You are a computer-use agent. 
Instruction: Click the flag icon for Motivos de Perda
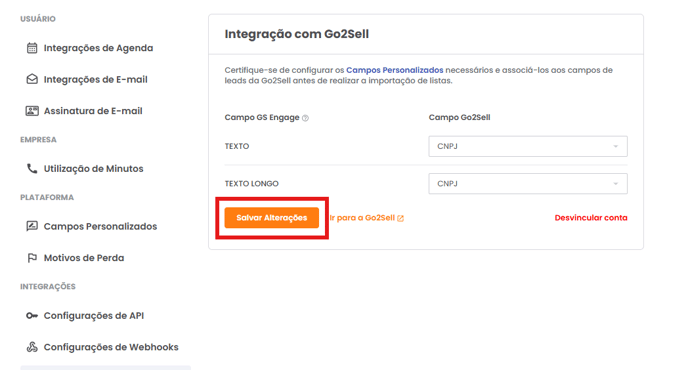coord(32,258)
